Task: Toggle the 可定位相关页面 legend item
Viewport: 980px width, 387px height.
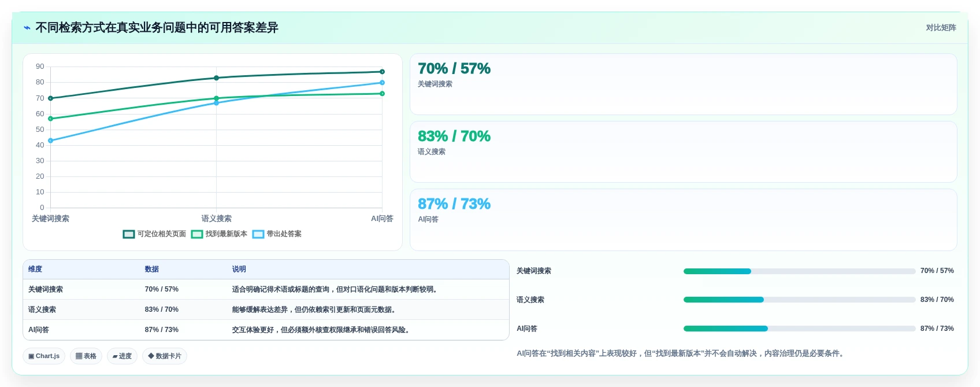Action: pyautogui.click(x=154, y=234)
